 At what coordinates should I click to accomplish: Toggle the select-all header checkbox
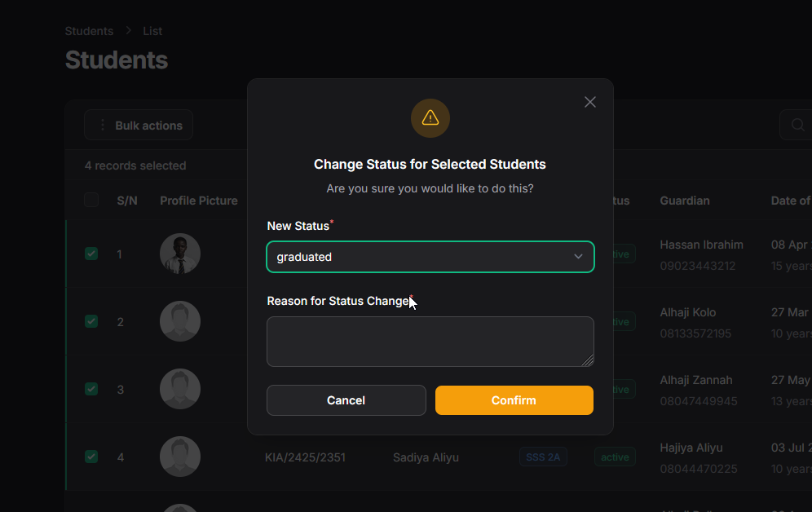(x=91, y=200)
